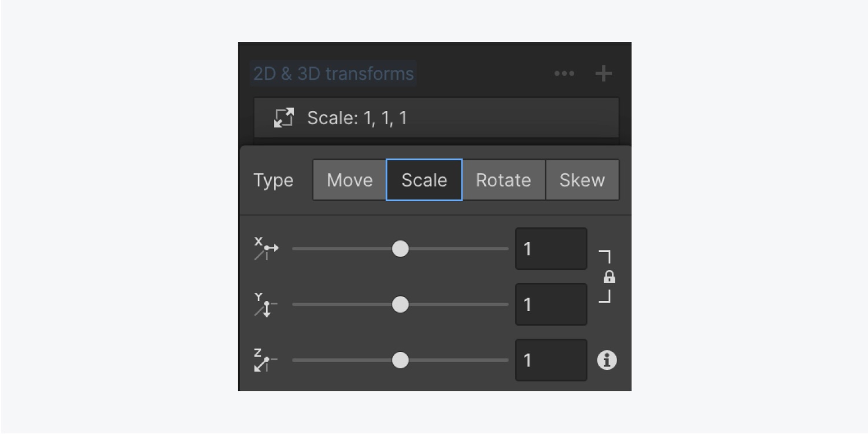Click the Z axis scale icon
The height and width of the screenshot is (434, 868).
[266, 360]
